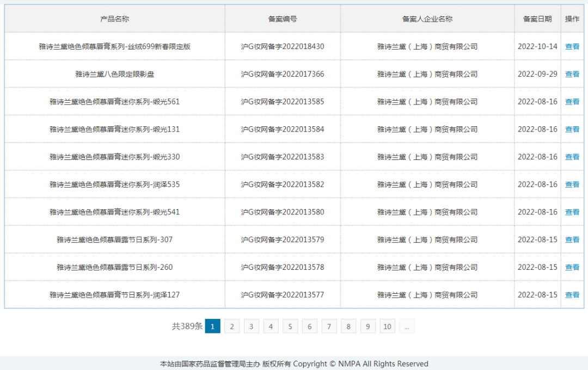Select product name 迷你系列-缎光541
Viewport: 588px width, 370px height.
115,212
